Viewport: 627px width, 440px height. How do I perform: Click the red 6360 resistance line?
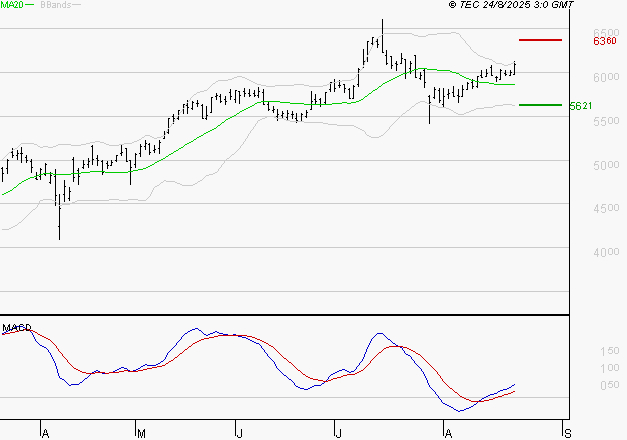540,40
